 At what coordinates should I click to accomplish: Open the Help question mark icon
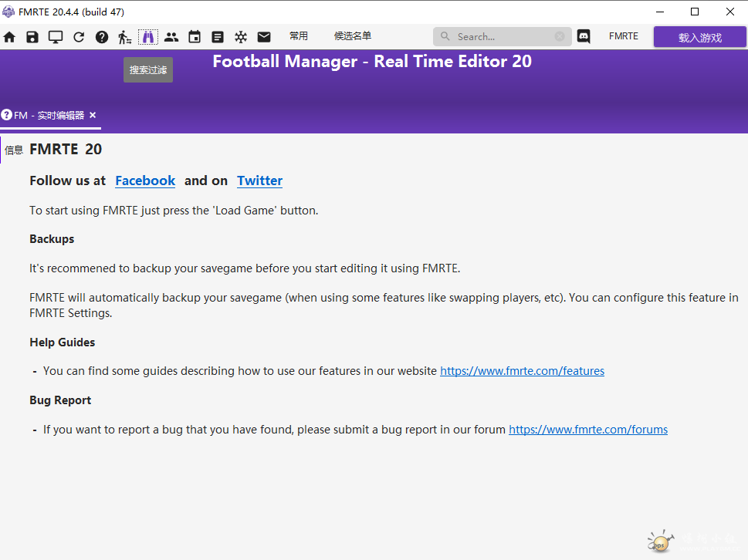coord(102,37)
